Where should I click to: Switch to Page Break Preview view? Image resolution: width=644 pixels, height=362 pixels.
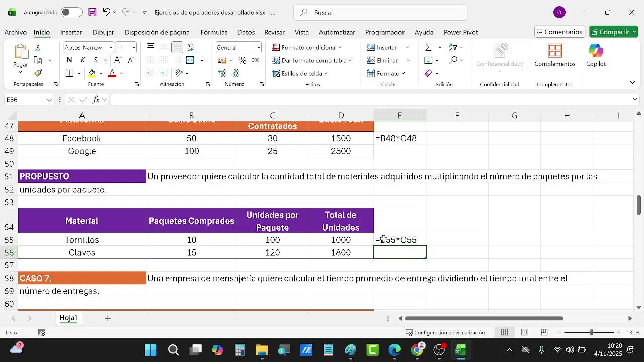(x=544, y=332)
